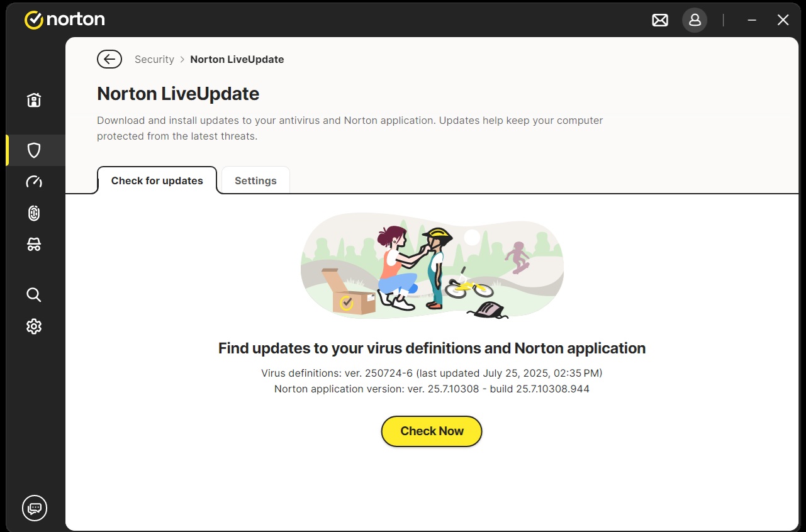Open notifications via the envelope icon
806x532 pixels.
660,20
